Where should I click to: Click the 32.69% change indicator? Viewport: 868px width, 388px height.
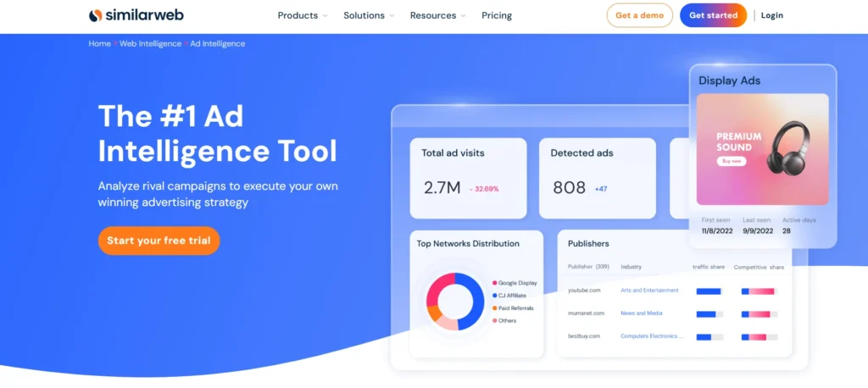[484, 189]
